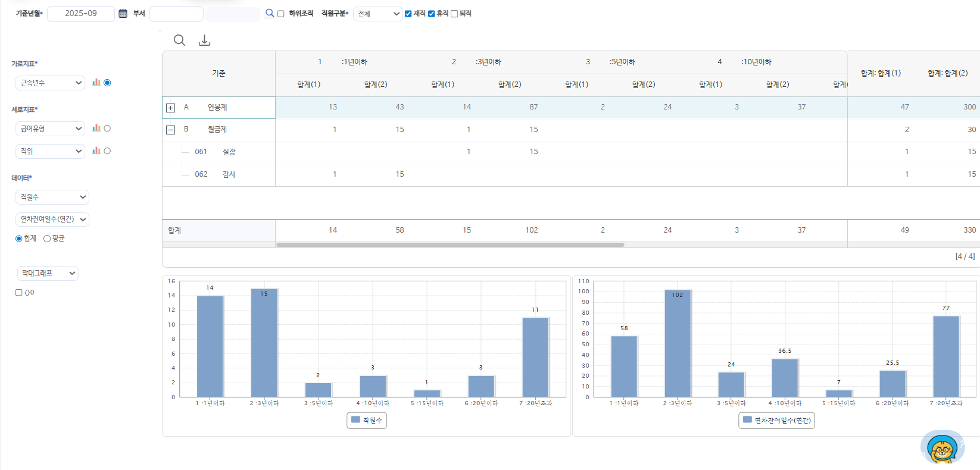
Task: Click the bar chart icon beside 직위
Action: tap(96, 151)
